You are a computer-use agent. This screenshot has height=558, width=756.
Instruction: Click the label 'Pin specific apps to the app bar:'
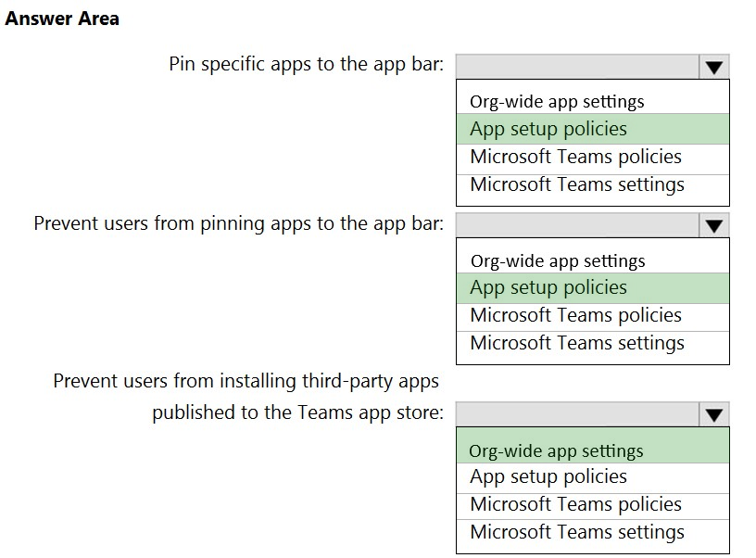306,65
